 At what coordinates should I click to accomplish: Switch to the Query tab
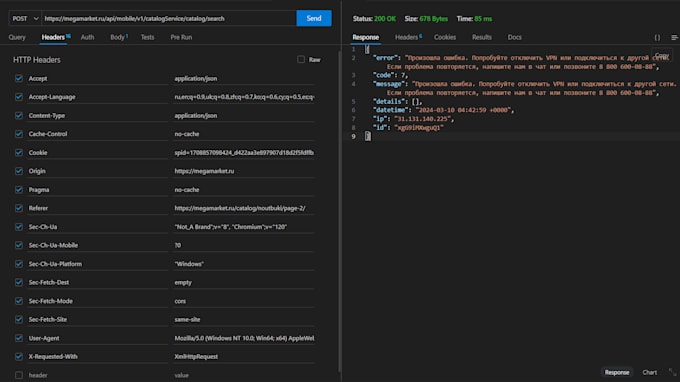(x=17, y=37)
